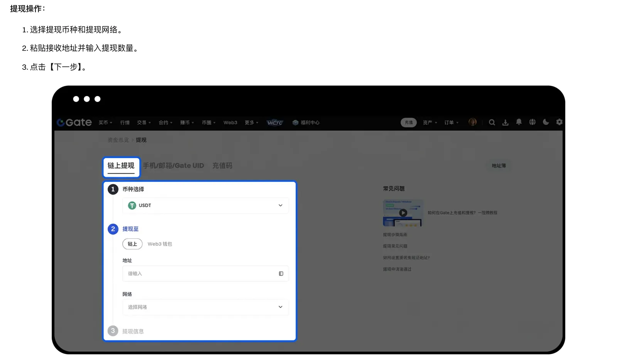Click the 地址簿 button
Viewport: 617px width, 364px height.
click(499, 166)
